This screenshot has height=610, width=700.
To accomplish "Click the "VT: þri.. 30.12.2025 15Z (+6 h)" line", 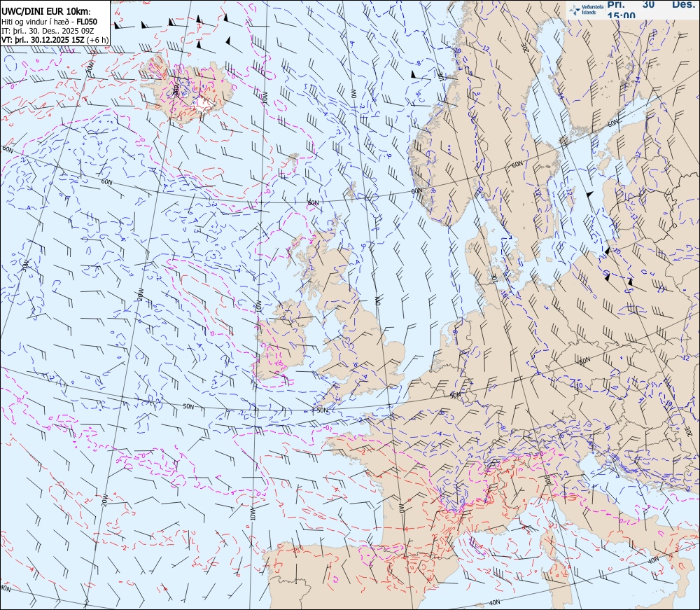I will (55, 40).
